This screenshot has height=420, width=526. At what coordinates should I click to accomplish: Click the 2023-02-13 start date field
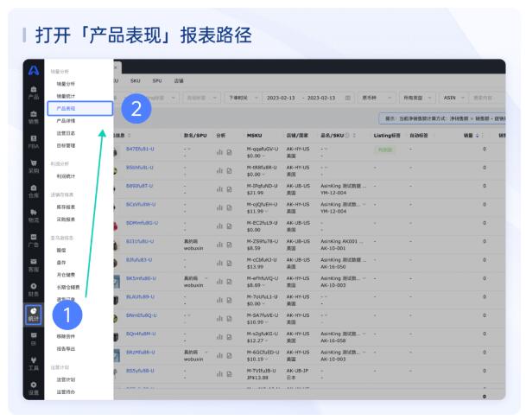point(285,99)
